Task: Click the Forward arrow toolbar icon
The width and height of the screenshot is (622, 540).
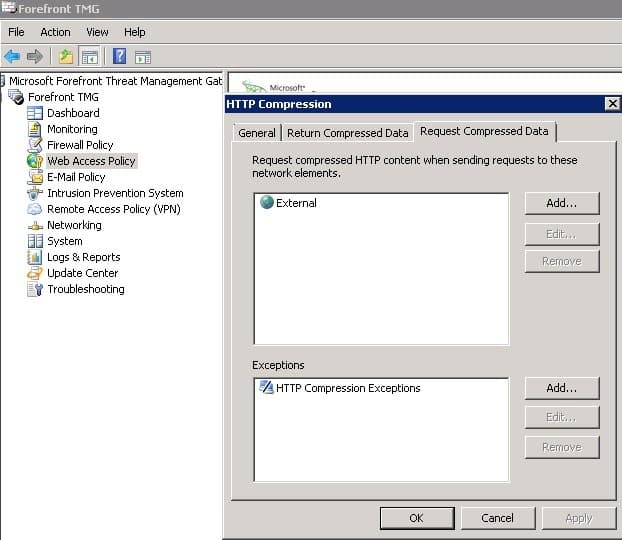Action: tap(35, 57)
